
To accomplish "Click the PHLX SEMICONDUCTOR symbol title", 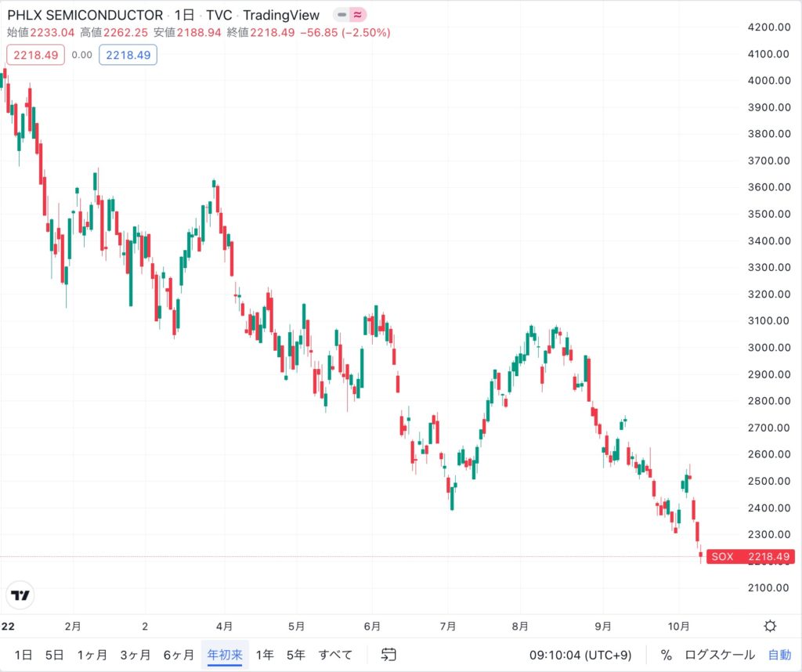I will click(x=85, y=15).
